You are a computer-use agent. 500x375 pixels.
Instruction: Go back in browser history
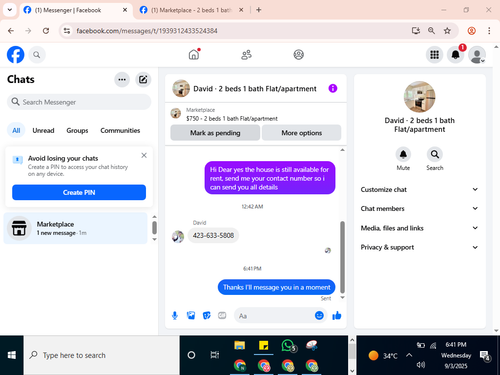[x=11, y=31]
